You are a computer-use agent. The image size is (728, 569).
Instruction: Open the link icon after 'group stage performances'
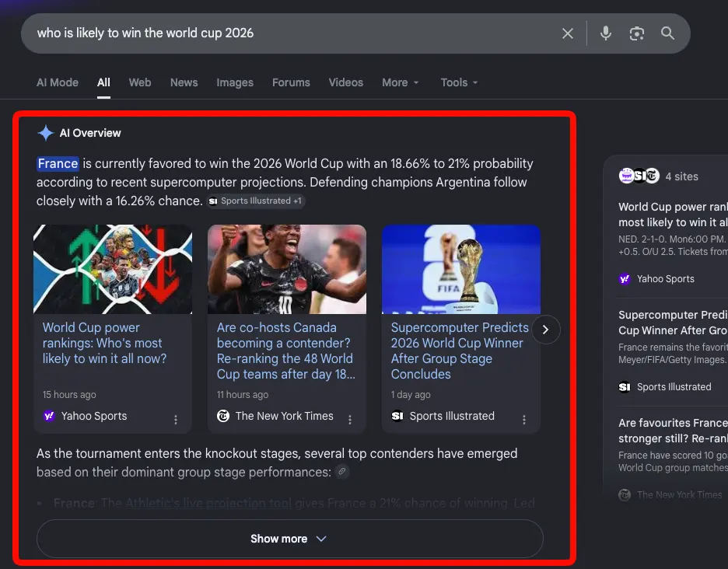(341, 472)
